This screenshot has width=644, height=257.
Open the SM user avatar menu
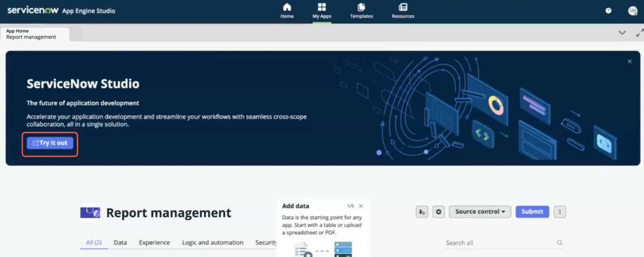pyautogui.click(x=632, y=11)
